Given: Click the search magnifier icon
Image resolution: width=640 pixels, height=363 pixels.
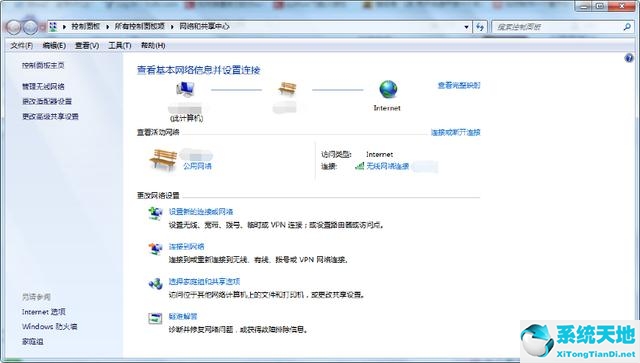Looking at the screenshot, I should coord(627,27).
